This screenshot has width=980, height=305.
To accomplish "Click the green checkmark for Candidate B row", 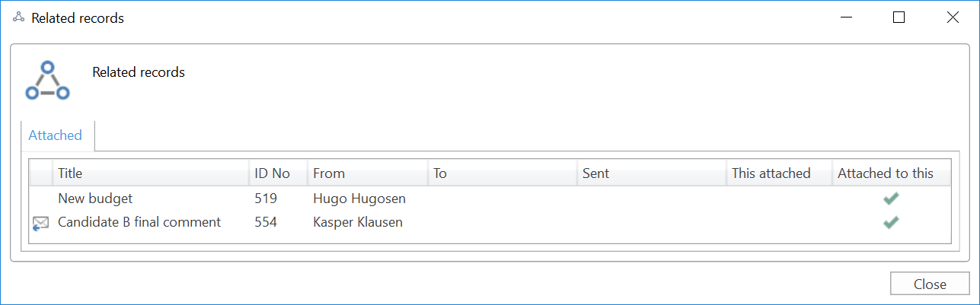I will pos(891,223).
